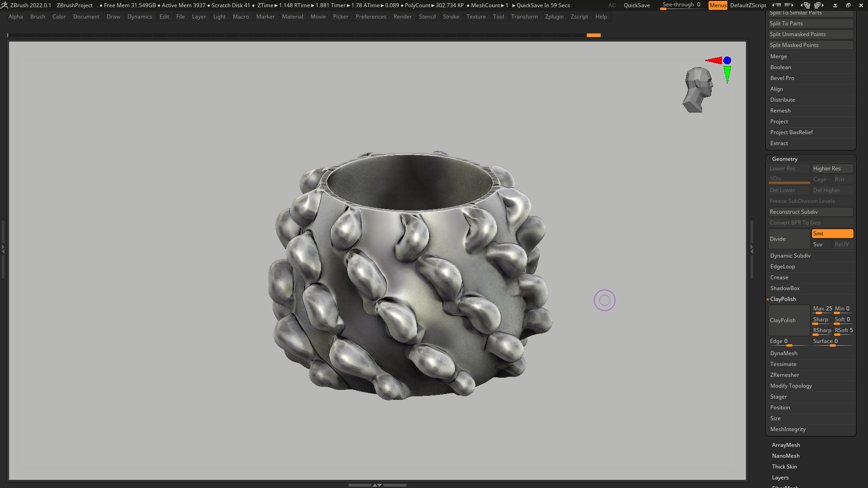Open the Preferences menu
The width and height of the screenshot is (868, 488).
(x=371, y=17)
